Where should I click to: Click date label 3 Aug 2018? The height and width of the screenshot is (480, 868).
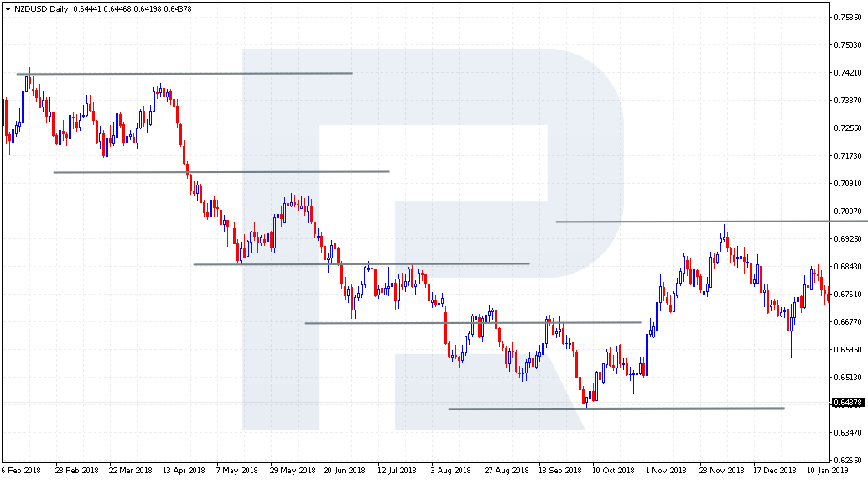pos(450,471)
